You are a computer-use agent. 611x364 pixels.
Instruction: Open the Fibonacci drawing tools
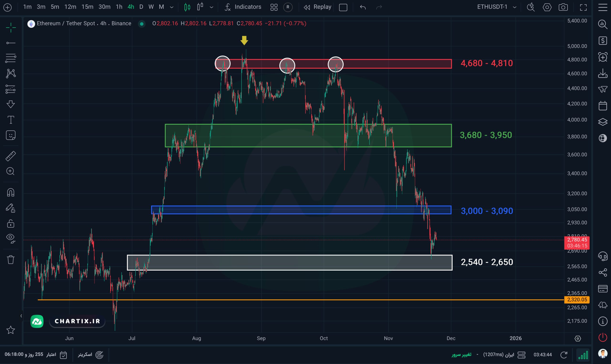pos(11,58)
